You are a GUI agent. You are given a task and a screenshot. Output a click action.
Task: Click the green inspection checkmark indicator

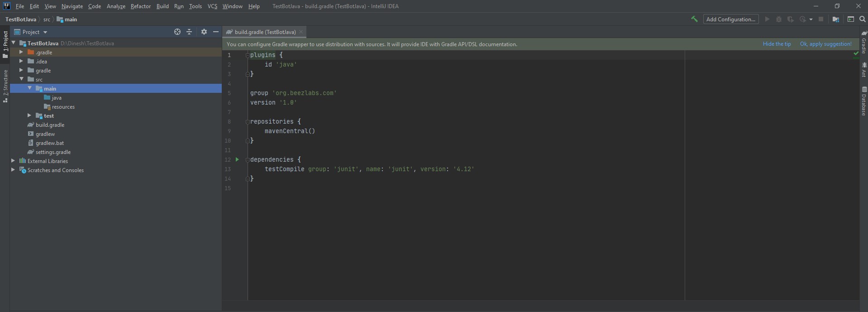[856, 53]
